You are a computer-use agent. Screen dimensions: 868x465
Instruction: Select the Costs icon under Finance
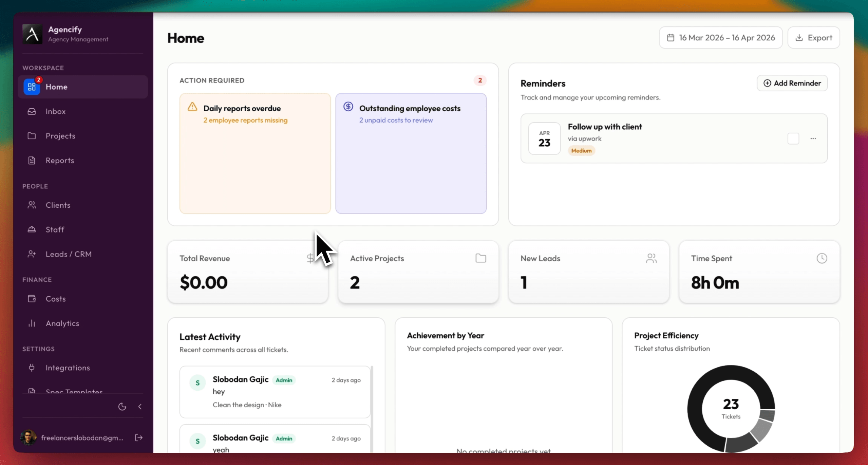tap(32, 299)
